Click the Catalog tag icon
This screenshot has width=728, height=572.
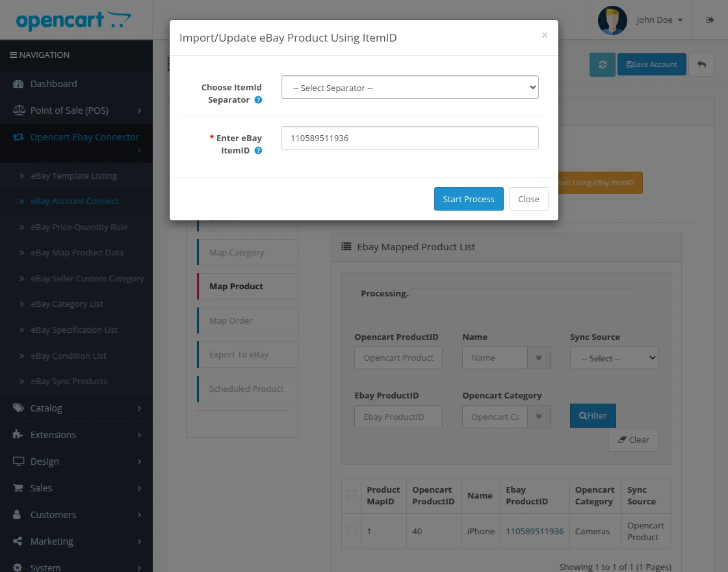tap(18, 408)
